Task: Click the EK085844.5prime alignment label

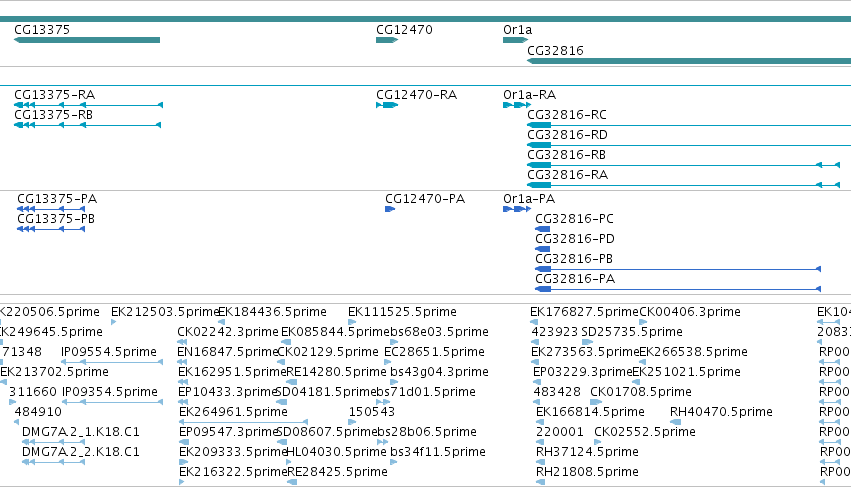Action: (335, 332)
